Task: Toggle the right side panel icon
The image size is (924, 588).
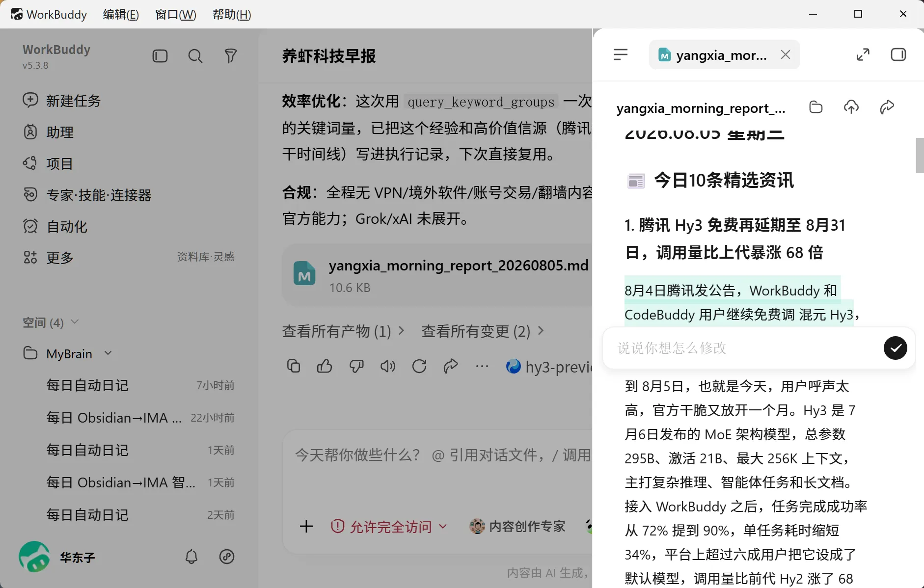Action: [898, 54]
